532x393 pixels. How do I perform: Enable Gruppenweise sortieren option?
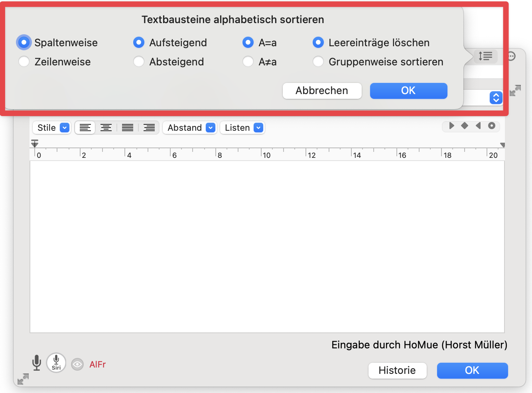(x=318, y=61)
